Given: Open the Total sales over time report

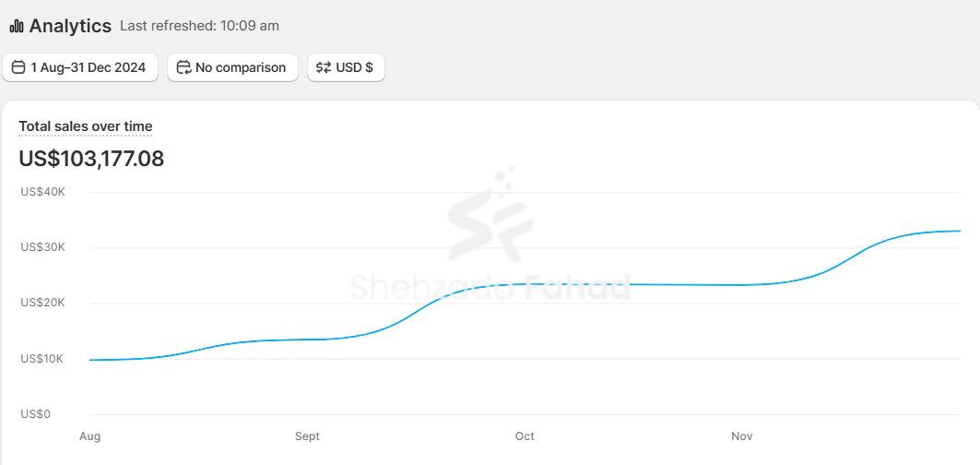Looking at the screenshot, I should [86, 126].
